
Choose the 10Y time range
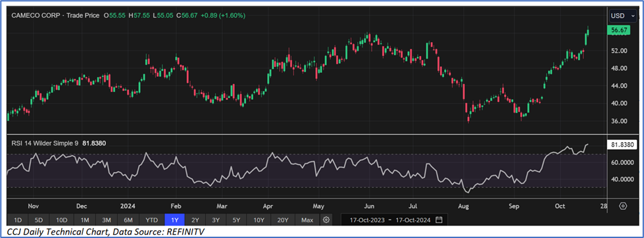click(x=259, y=220)
